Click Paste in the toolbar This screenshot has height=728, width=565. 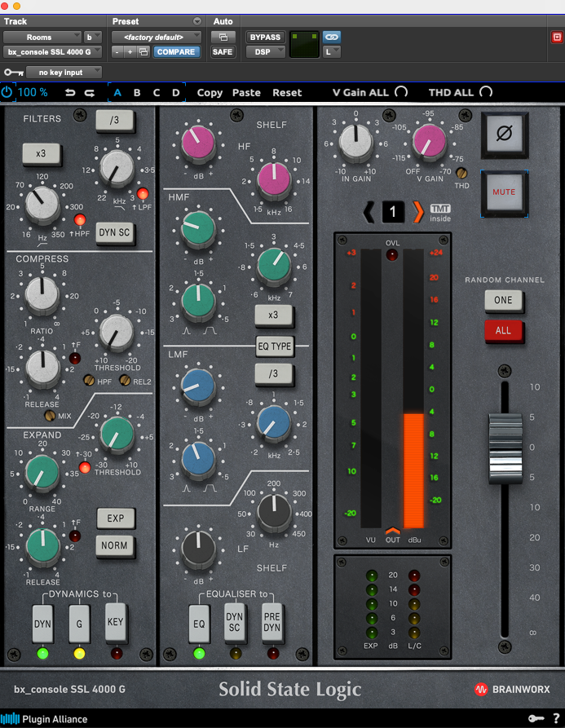(x=246, y=92)
